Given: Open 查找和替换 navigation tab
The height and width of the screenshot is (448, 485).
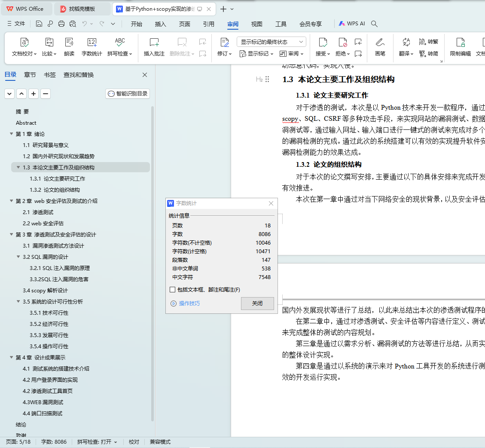Looking at the screenshot, I should (x=79, y=75).
